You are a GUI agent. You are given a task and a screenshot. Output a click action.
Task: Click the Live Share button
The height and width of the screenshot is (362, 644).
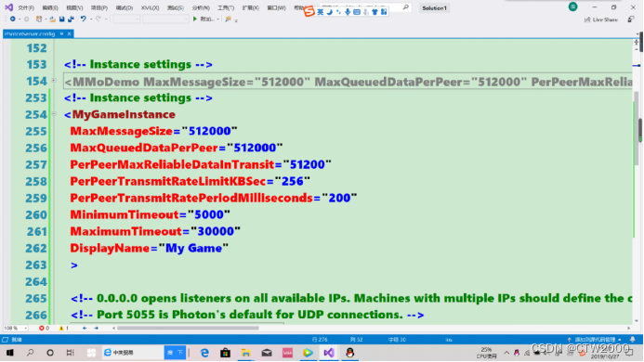[x=601, y=19]
